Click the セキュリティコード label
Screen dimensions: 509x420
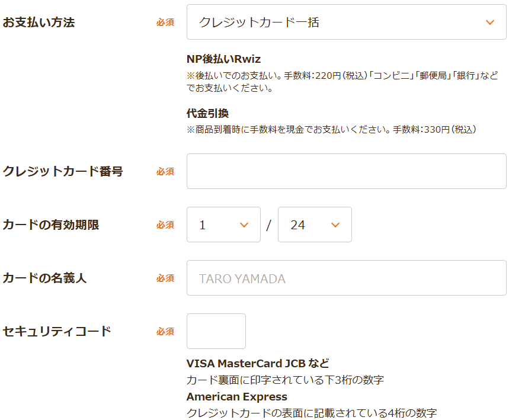[57, 331]
